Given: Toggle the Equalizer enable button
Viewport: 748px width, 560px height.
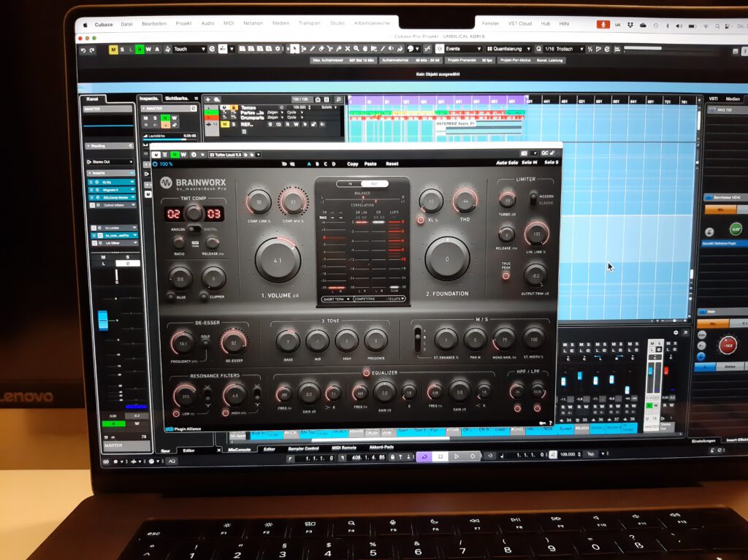Looking at the screenshot, I should [366, 372].
